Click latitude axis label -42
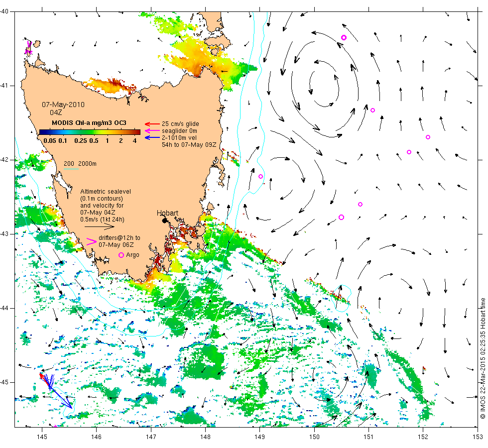 pos(4,160)
